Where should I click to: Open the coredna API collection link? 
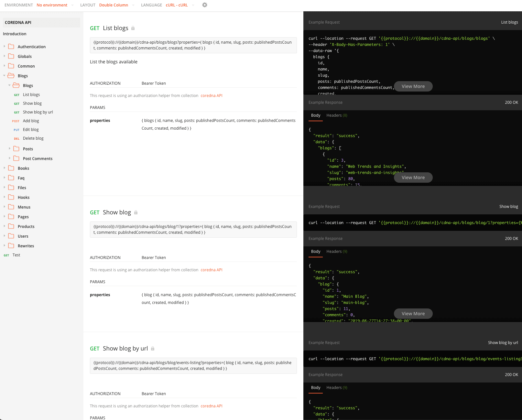[212, 95]
